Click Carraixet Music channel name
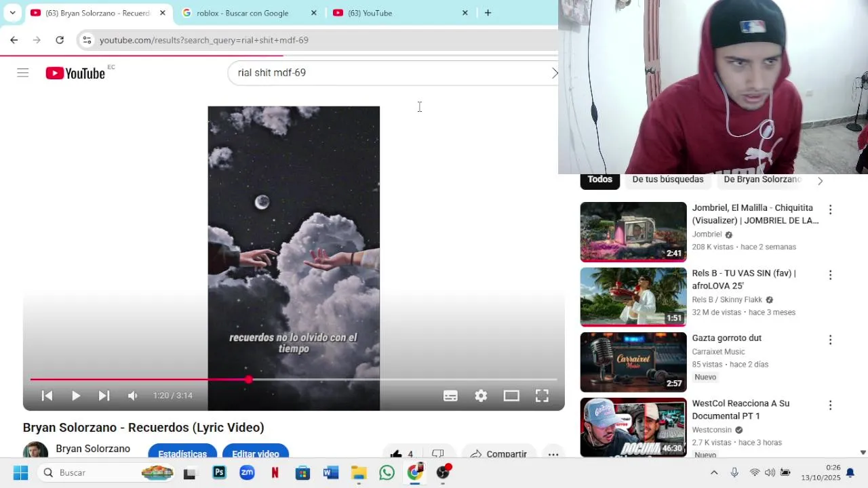 (x=718, y=352)
